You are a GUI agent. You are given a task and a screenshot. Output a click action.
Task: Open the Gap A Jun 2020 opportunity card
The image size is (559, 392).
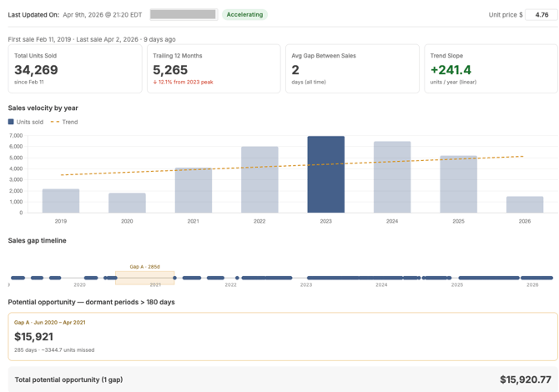point(283,336)
